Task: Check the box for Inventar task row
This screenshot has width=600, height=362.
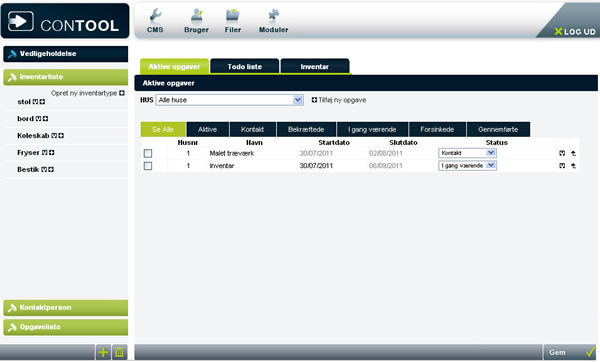Action: coord(148,166)
